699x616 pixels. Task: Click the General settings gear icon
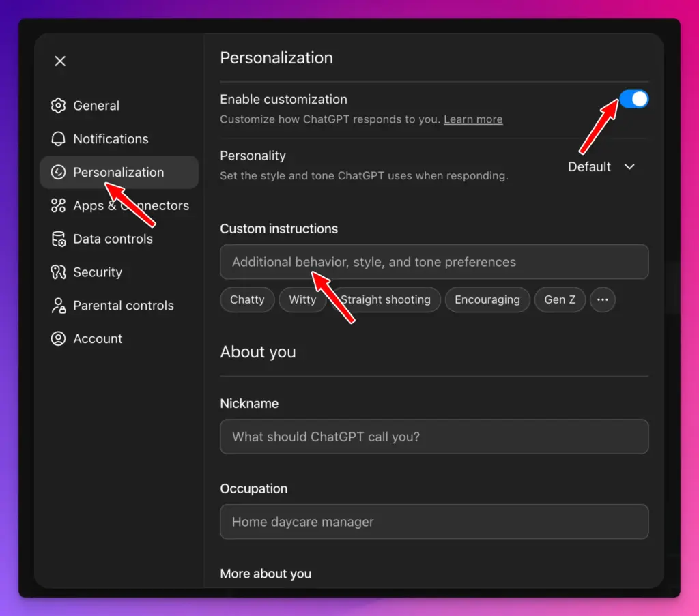(x=59, y=106)
